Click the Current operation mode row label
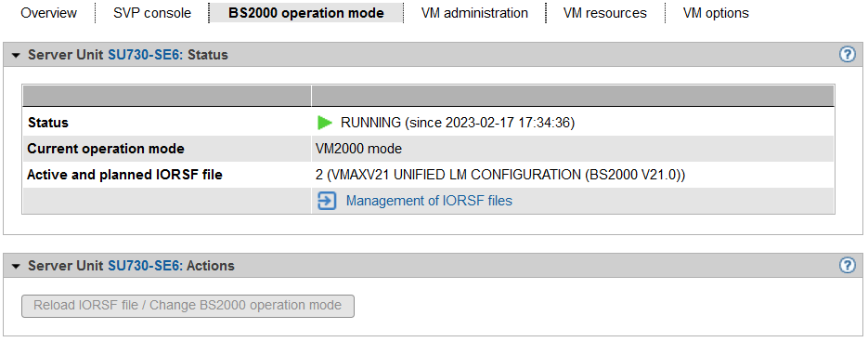The image size is (868, 342). coord(106,149)
